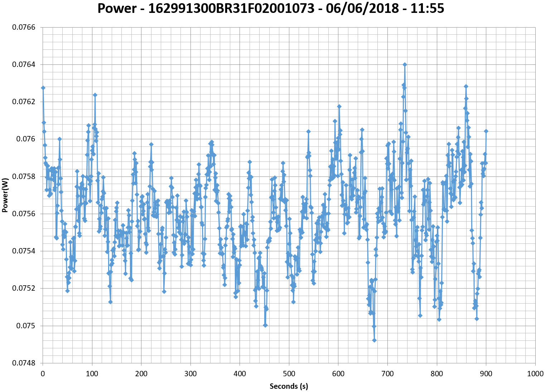Click the peak data marker near 600 seconds
545x392 pixels.
[x=339, y=106]
